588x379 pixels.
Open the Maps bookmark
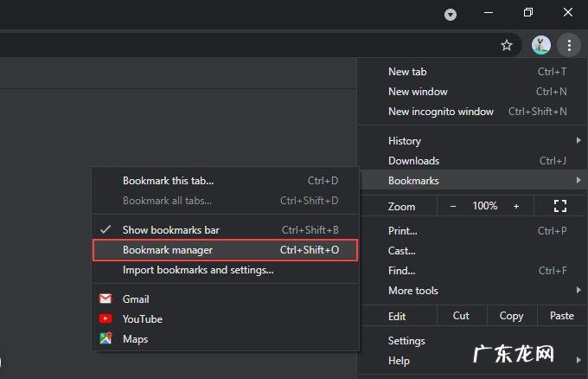(x=135, y=339)
